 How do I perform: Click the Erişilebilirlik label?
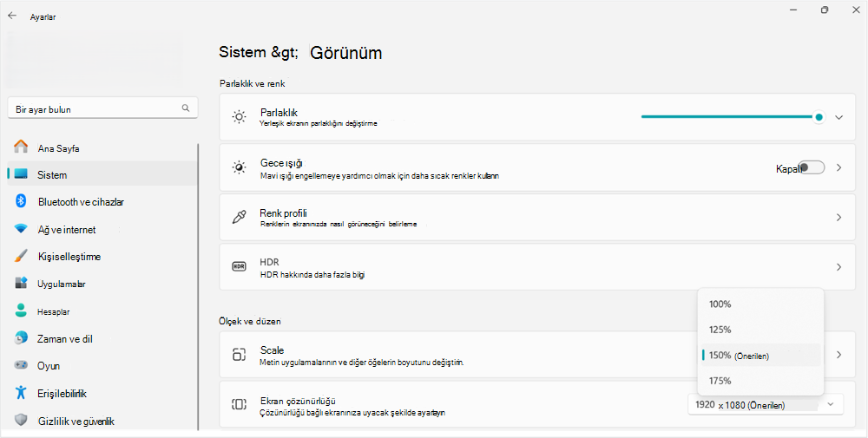point(62,394)
